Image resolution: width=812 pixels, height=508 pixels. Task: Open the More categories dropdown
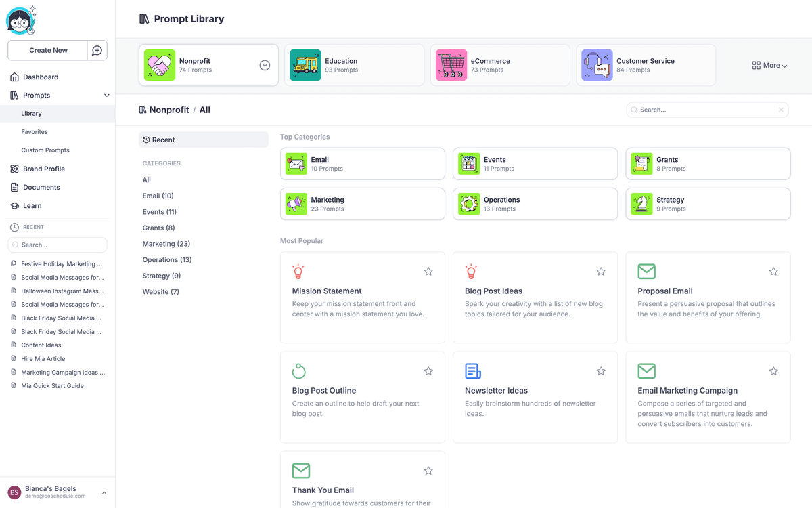click(x=769, y=65)
